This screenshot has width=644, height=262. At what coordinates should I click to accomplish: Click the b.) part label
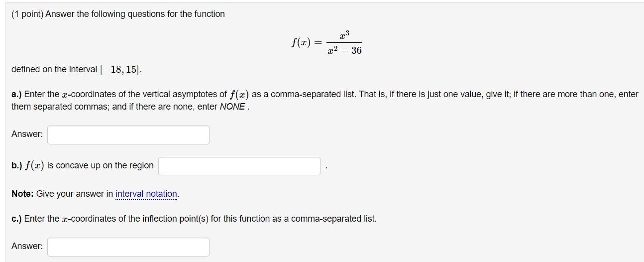point(16,165)
